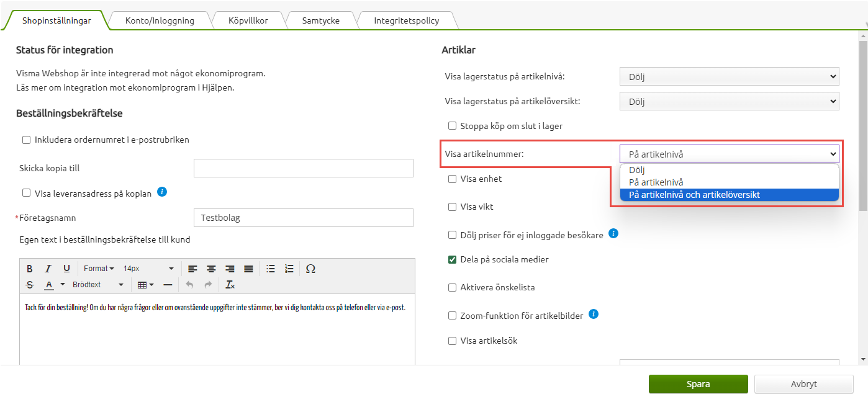Open the Integritetspolicy tab
The image size is (868, 402).
pos(406,20)
